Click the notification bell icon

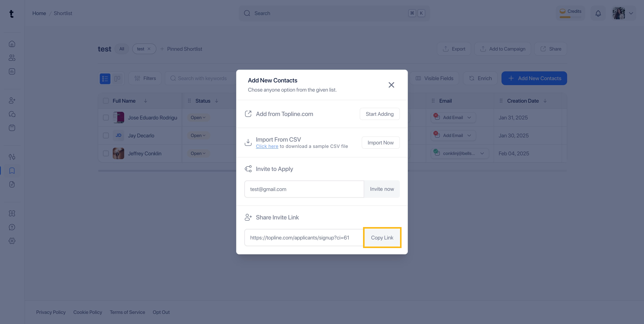click(x=598, y=13)
